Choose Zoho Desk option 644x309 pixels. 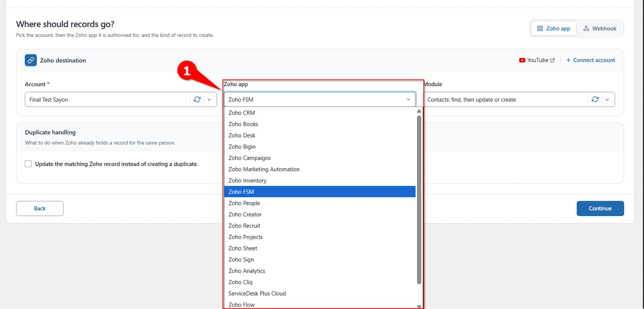pyautogui.click(x=320, y=135)
